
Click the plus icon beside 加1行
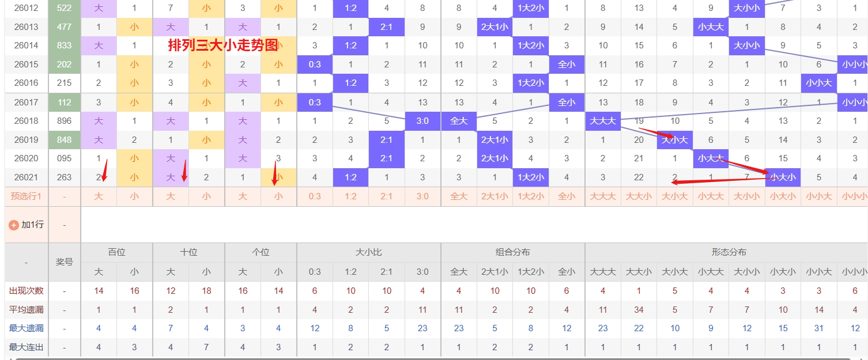14,225
